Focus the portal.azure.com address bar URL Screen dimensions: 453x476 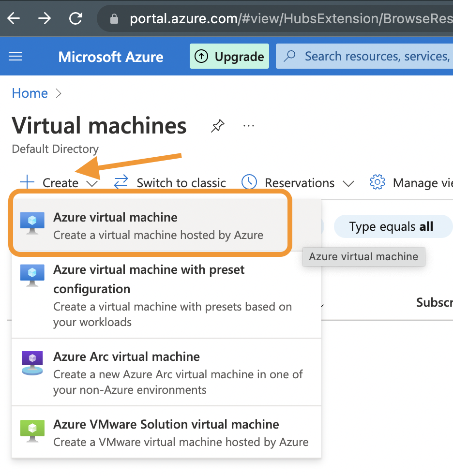click(x=291, y=19)
